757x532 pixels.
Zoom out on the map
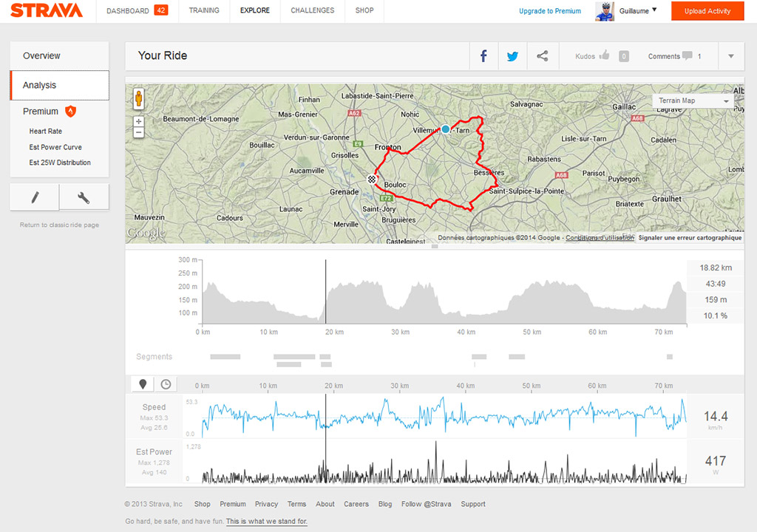click(x=138, y=133)
